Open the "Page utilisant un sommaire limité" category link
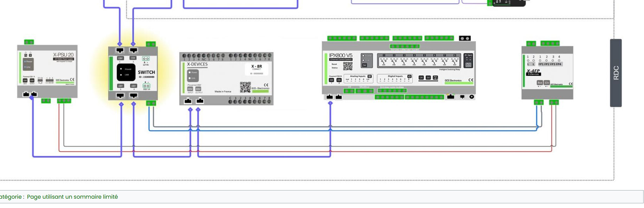 click(x=72, y=197)
